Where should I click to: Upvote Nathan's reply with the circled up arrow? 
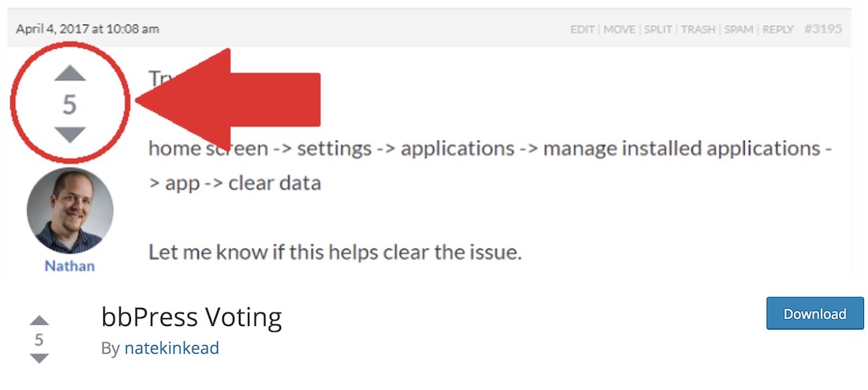point(69,73)
